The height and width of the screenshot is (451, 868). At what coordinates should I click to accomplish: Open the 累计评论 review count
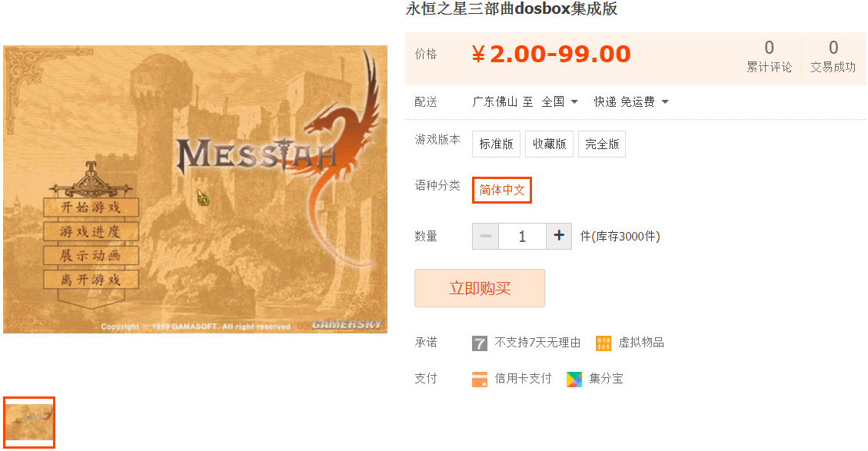(x=769, y=56)
